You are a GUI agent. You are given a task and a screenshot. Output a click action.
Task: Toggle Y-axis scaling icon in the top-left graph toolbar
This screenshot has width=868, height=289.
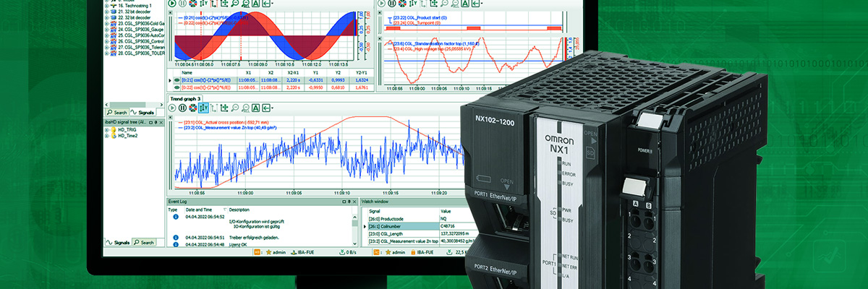pos(204,4)
